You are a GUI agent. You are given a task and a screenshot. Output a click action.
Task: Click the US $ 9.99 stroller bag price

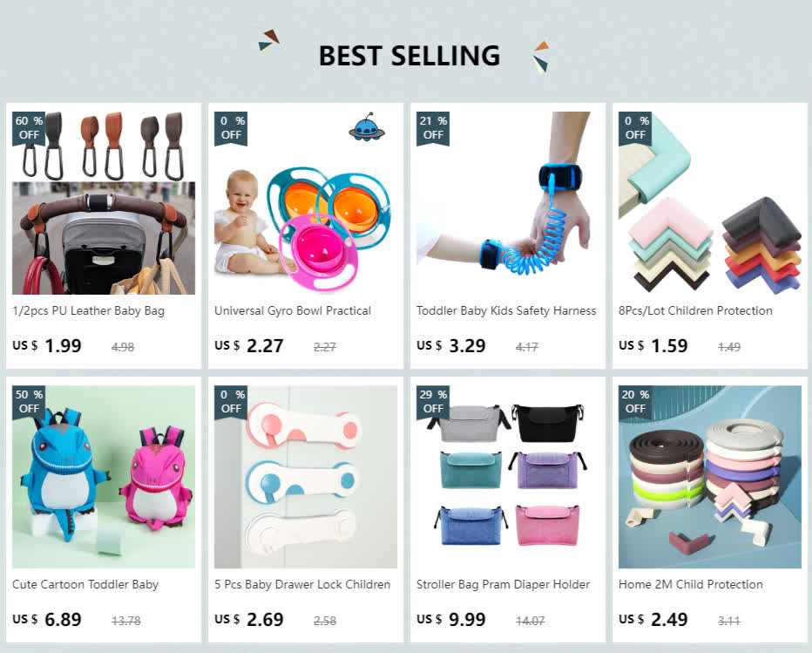(451, 619)
